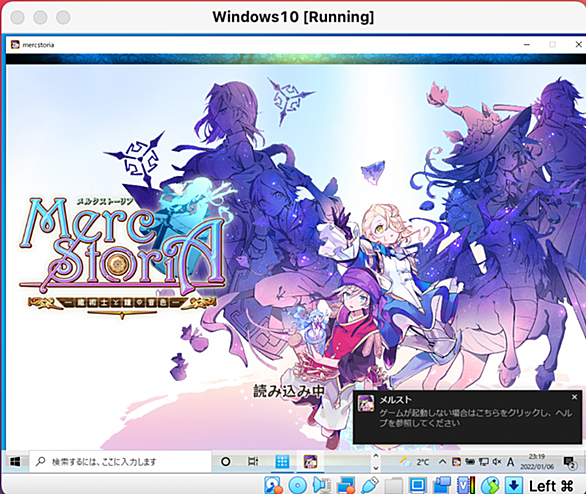Click VirtualBox USB devices indicator

[x=370, y=485]
